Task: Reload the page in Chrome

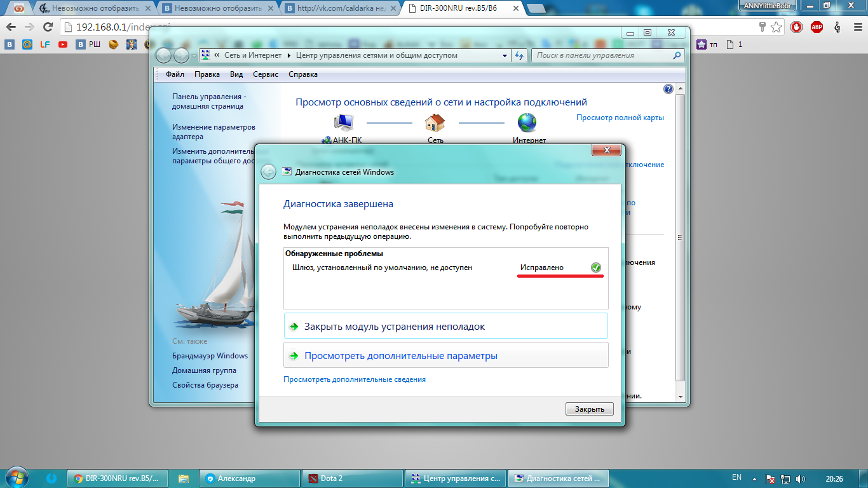Action: click(x=48, y=27)
